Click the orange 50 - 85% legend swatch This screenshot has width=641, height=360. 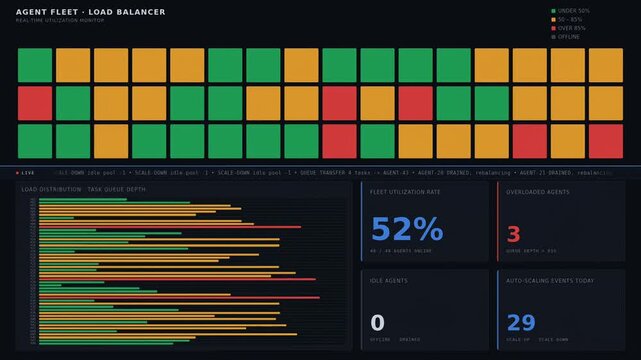pos(554,20)
